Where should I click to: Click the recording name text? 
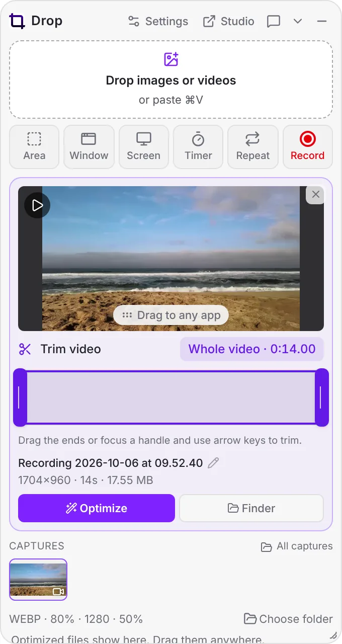pyautogui.click(x=111, y=463)
